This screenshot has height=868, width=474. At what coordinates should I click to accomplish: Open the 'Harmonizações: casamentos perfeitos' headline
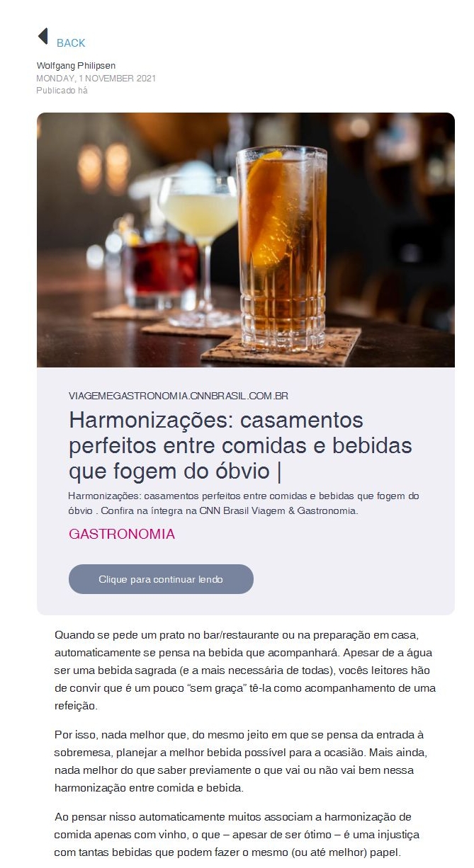pyautogui.click(x=240, y=445)
